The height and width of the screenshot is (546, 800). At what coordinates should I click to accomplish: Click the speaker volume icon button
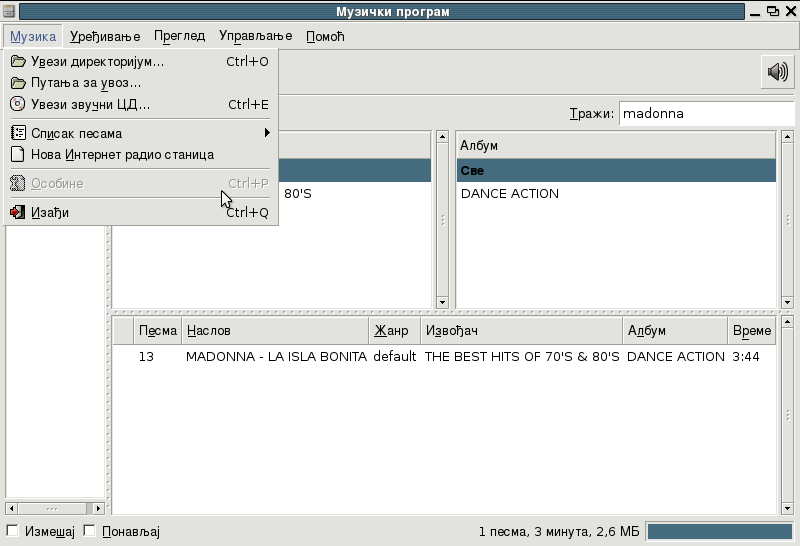click(778, 72)
